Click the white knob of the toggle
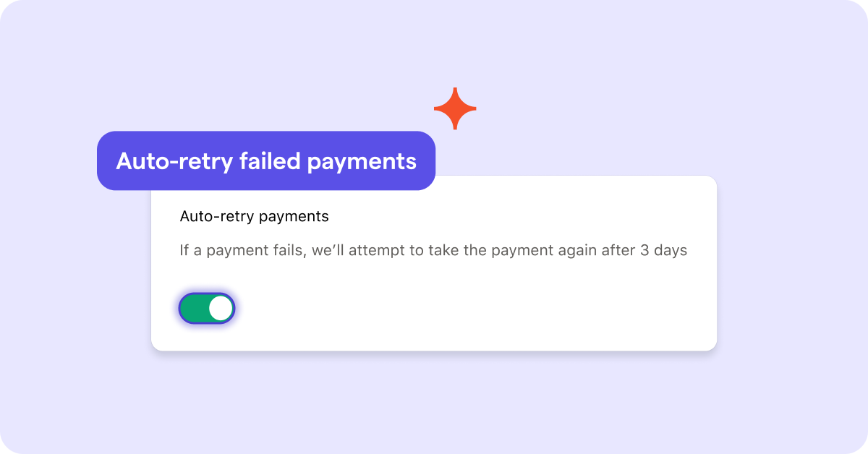 tap(221, 309)
